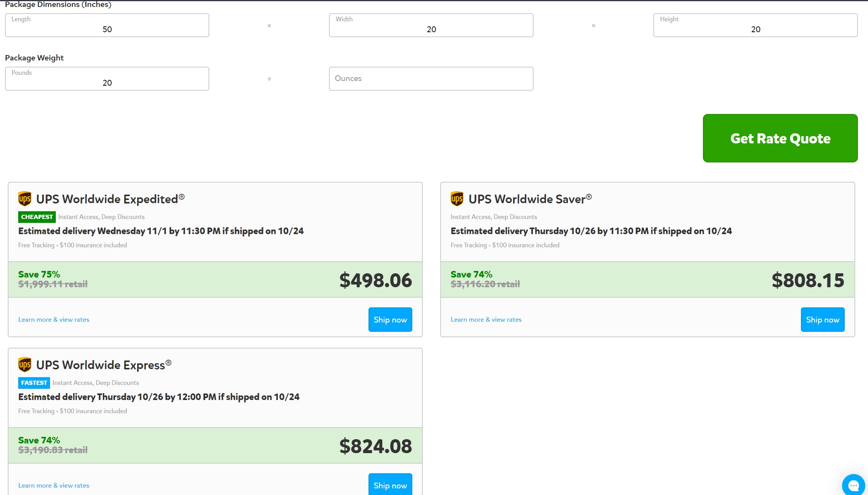Select the UPS Worldwide Saver title

[530, 199]
